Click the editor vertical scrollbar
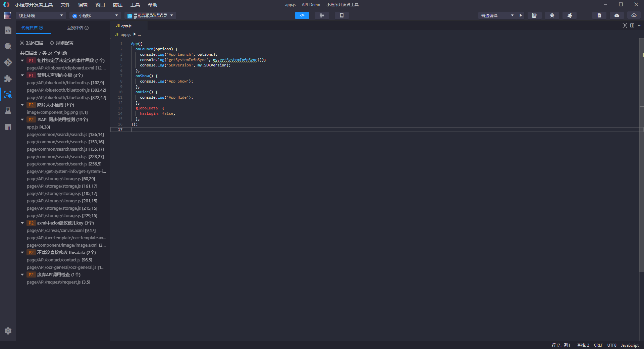The width and height of the screenshot is (644, 349). (642, 154)
